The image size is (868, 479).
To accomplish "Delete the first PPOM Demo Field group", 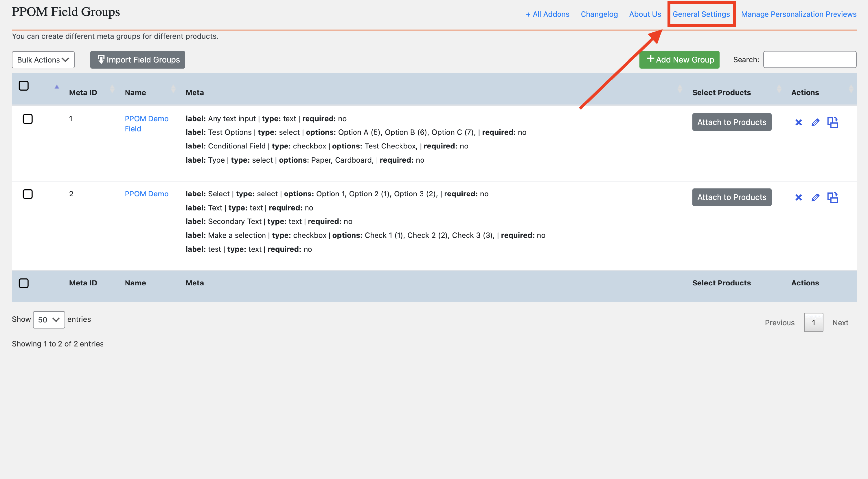I will [x=798, y=122].
